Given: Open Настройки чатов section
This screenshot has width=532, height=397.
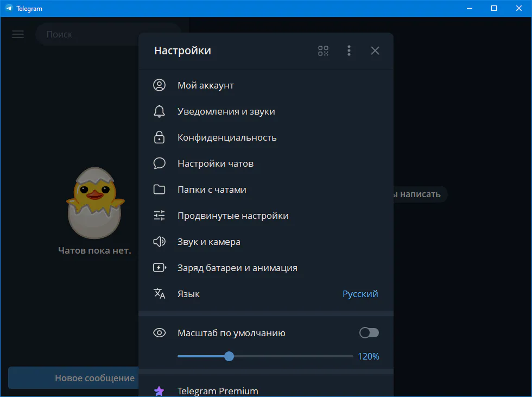Looking at the screenshot, I should [266, 163].
